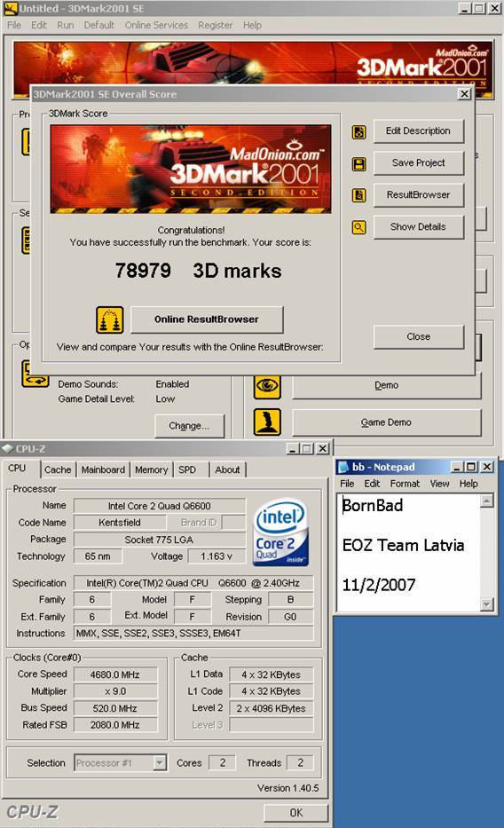Viewport: 504px width, 828px height.
Task: Click the Save Project floppy disk icon
Action: point(358,164)
